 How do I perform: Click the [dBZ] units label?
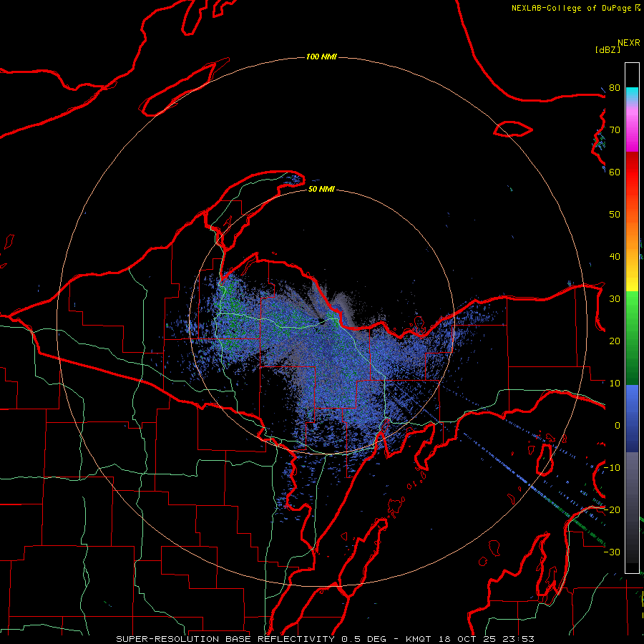608,49
